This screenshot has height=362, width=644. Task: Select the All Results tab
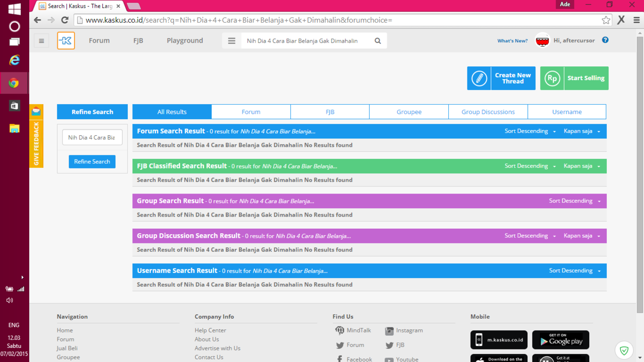(x=172, y=112)
